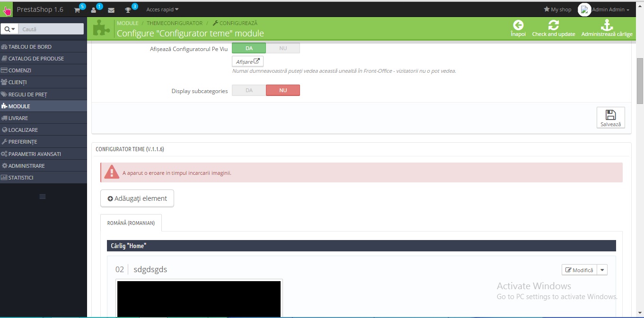Viewport: 644px width, 318px height.
Task: Set Afișează Configuratorul Pe Viu to NU
Action: pyautogui.click(x=283, y=48)
